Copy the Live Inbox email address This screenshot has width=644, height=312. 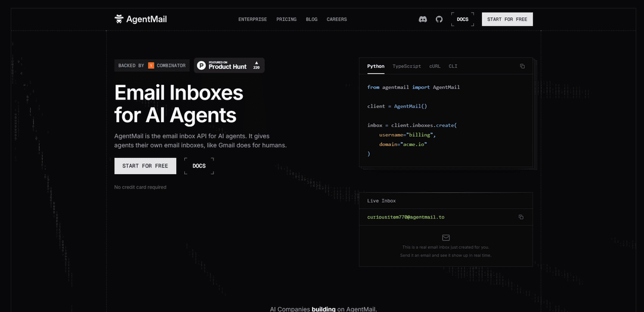point(521,217)
